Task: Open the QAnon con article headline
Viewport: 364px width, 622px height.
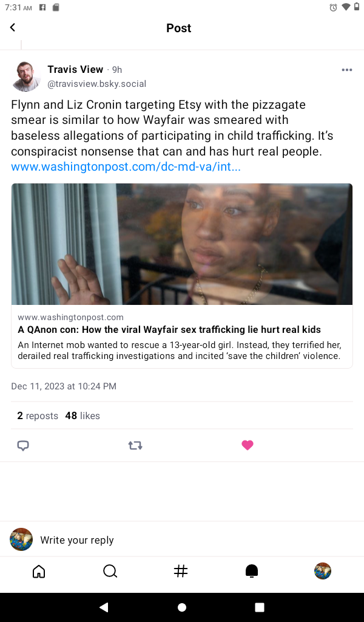Action: point(169,330)
